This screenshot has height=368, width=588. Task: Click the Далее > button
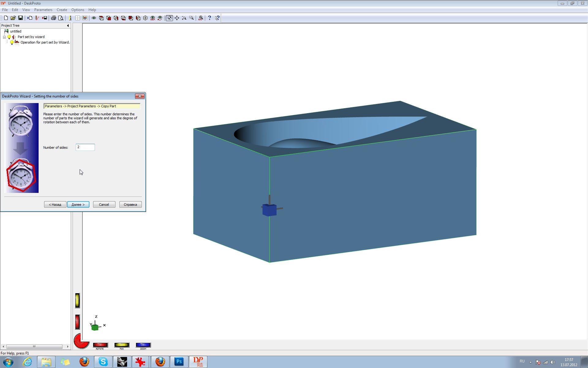point(78,205)
